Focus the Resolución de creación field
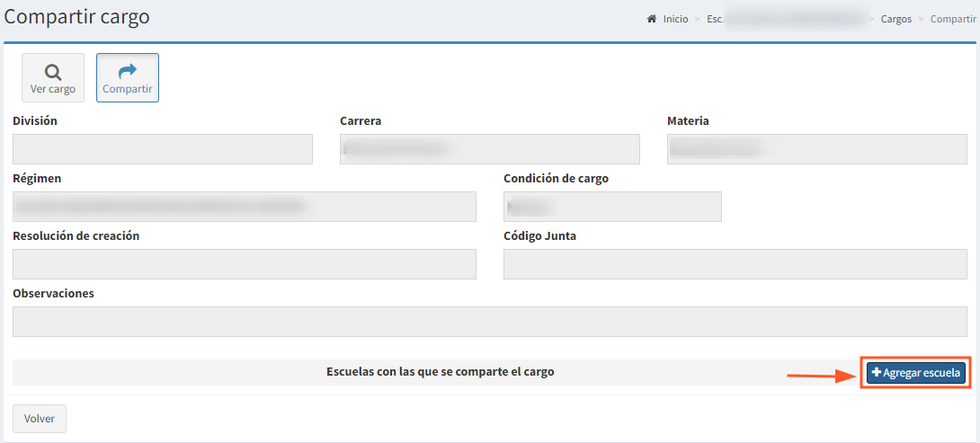This screenshot has width=980, height=443. (245, 264)
